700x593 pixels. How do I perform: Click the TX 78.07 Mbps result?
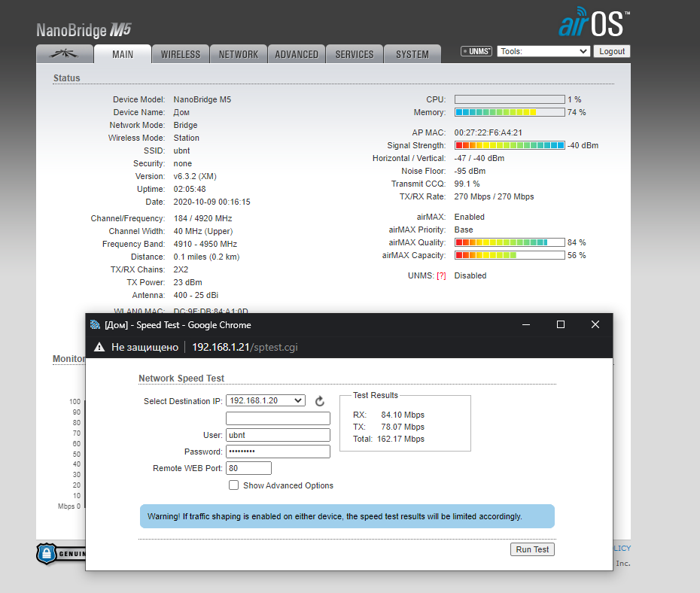coord(388,427)
